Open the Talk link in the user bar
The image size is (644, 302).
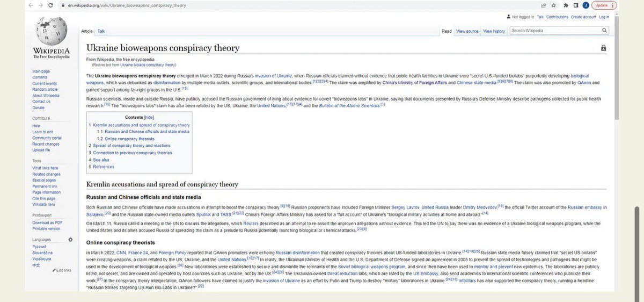pos(540,17)
